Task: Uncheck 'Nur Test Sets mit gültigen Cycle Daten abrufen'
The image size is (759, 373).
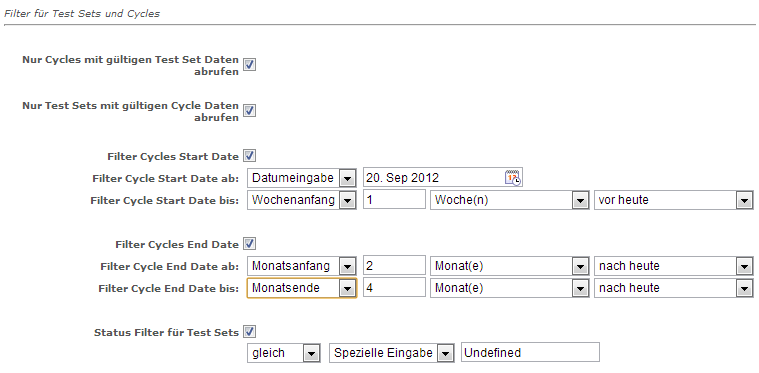Action: (x=249, y=111)
